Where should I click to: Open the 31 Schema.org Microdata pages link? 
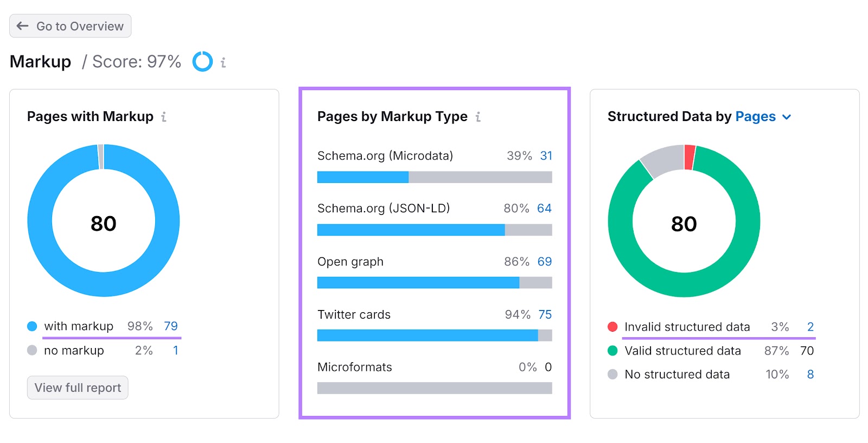coord(546,156)
